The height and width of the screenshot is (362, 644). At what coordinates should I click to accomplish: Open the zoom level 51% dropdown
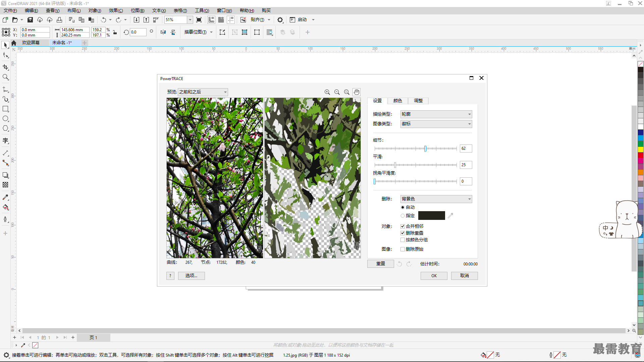coord(190,20)
